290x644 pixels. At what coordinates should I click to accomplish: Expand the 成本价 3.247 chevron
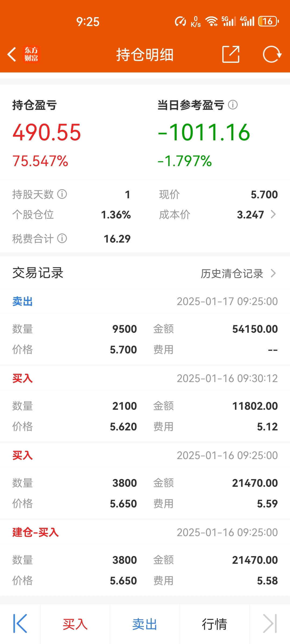[273, 214]
